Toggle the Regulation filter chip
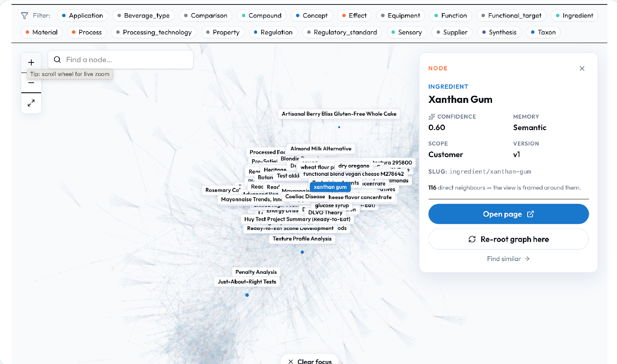617x364 pixels. point(273,32)
